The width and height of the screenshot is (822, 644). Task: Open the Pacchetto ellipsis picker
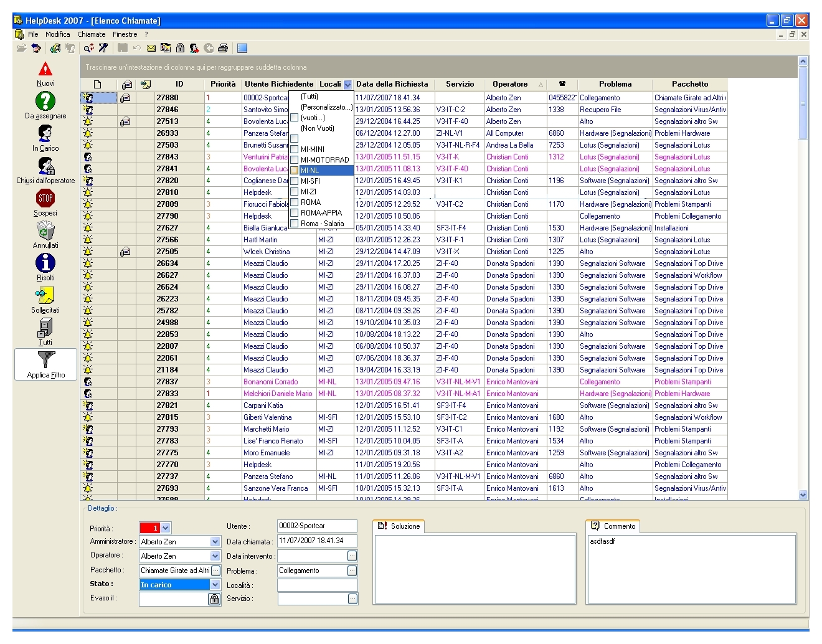coord(215,571)
